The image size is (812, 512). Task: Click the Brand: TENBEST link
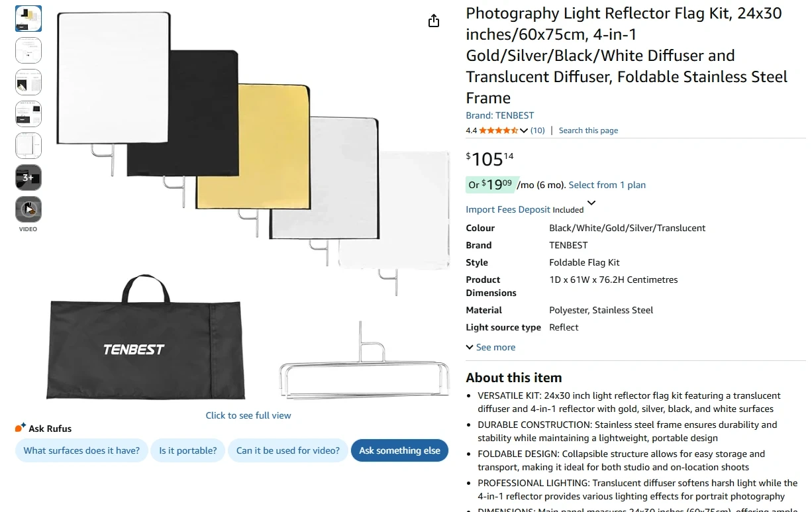[499, 115]
